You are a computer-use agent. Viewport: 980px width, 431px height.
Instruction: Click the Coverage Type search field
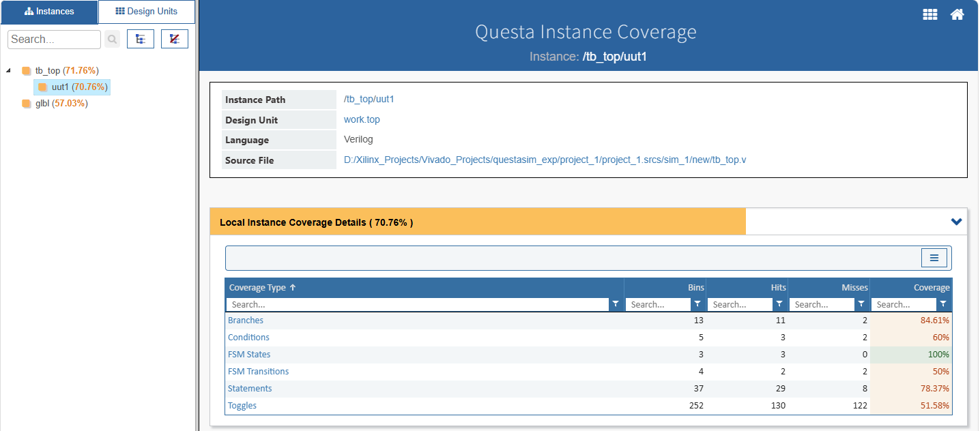pyautogui.click(x=418, y=305)
